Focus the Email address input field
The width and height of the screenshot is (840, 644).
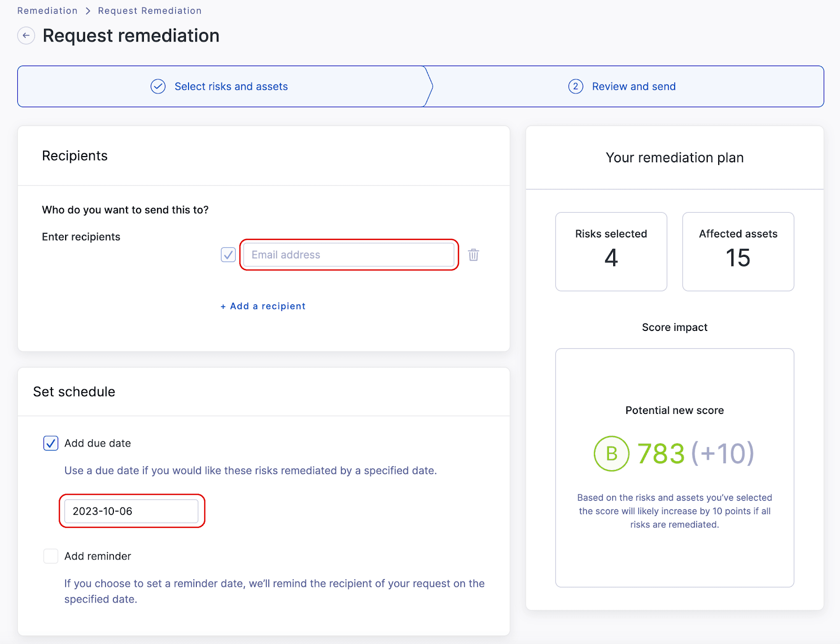349,255
